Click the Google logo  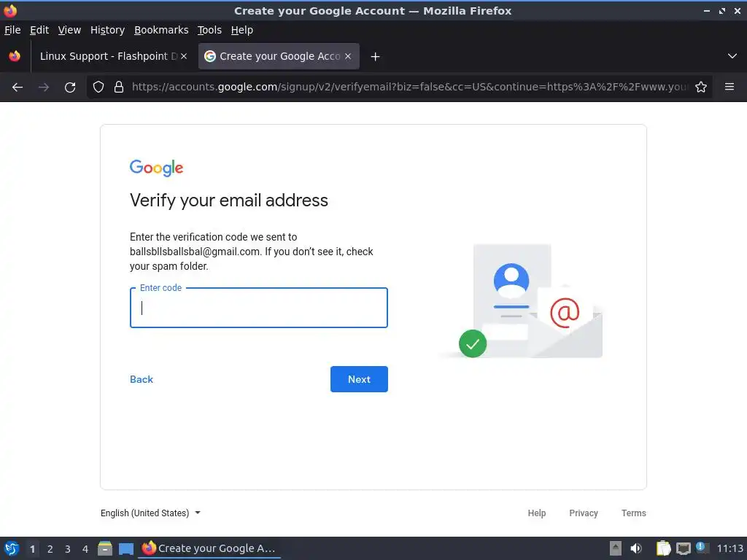click(x=156, y=168)
